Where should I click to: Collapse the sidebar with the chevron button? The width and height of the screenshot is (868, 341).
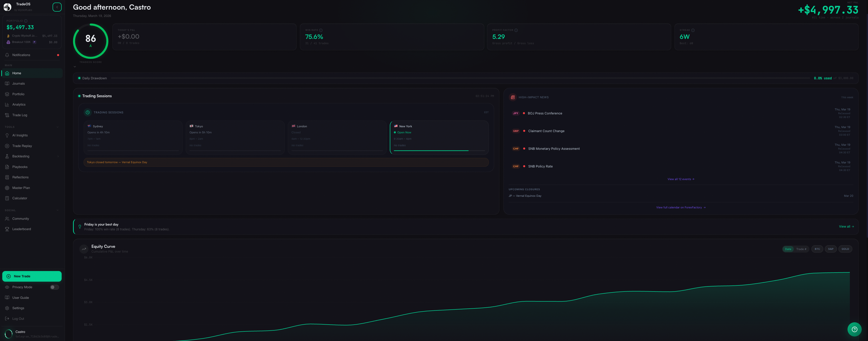coord(57,7)
